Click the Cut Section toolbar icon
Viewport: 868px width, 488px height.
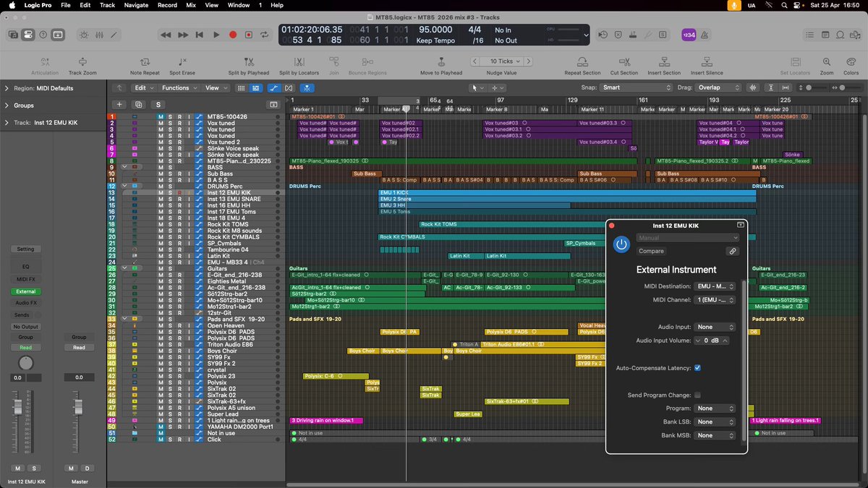point(624,62)
